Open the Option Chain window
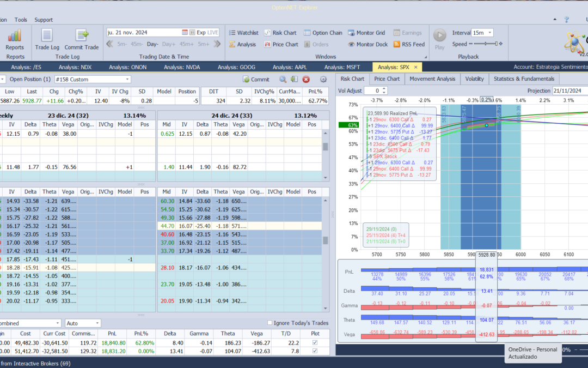 coord(323,33)
